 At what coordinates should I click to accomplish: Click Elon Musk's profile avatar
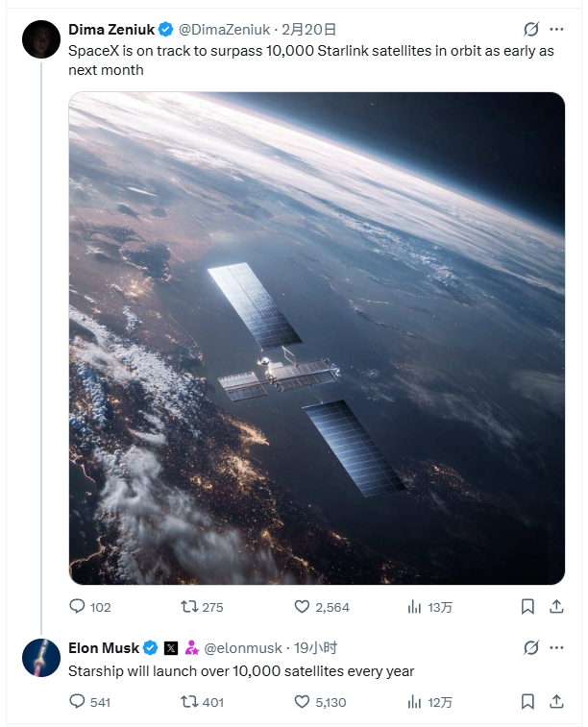[41, 658]
